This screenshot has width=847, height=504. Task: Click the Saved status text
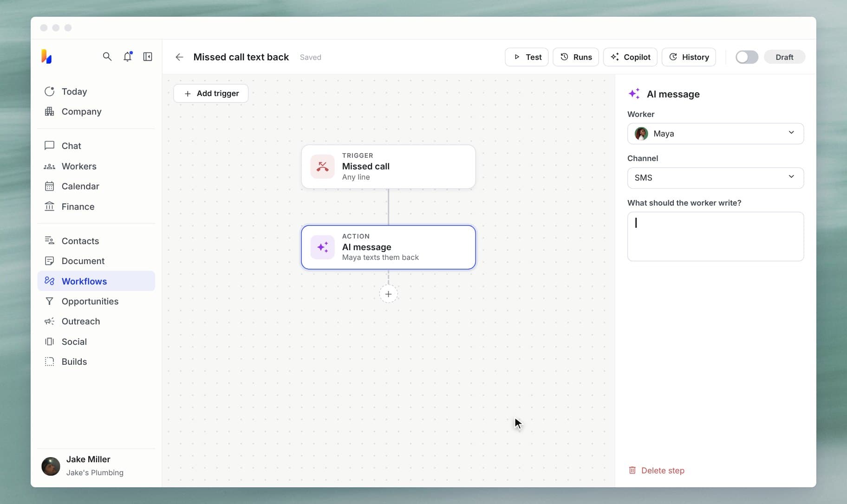pos(310,57)
